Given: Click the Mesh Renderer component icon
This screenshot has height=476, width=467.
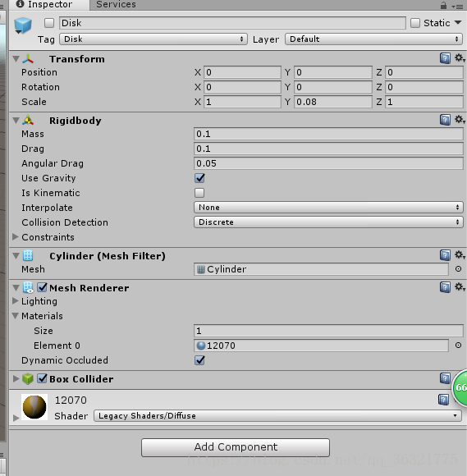Looking at the screenshot, I should pyautogui.click(x=28, y=287).
